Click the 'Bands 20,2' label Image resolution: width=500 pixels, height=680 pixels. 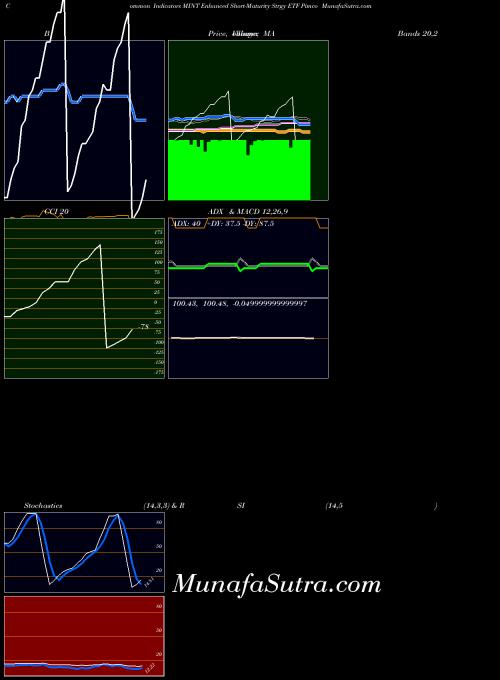click(x=417, y=33)
